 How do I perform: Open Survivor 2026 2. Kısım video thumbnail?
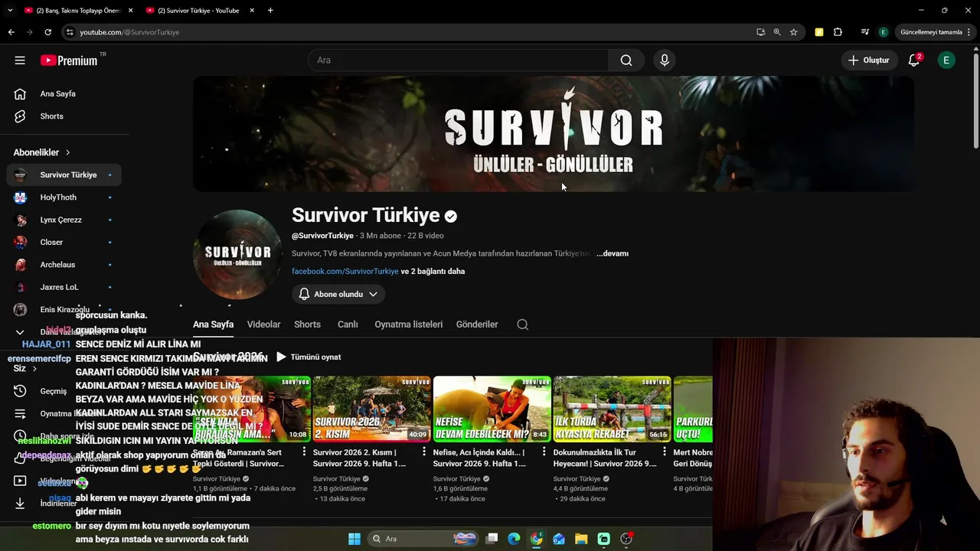[x=371, y=409]
